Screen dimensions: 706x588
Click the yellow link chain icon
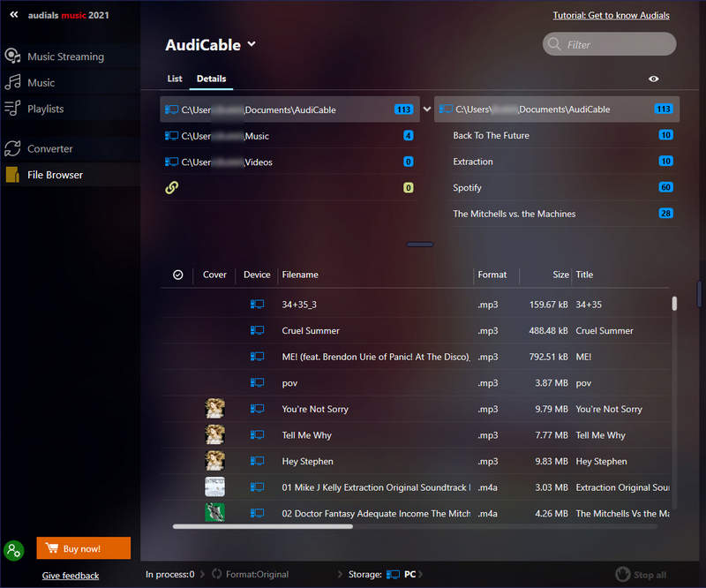[x=171, y=187]
